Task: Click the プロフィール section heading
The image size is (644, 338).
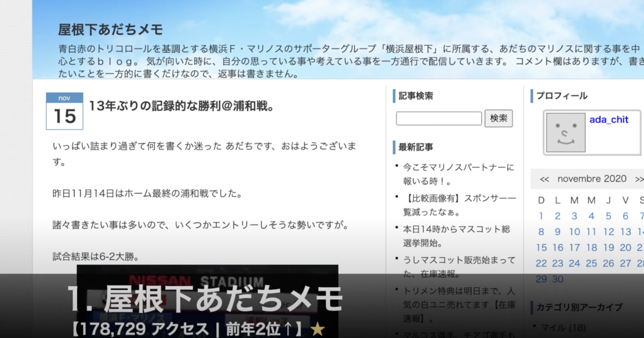Action: tap(562, 96)
